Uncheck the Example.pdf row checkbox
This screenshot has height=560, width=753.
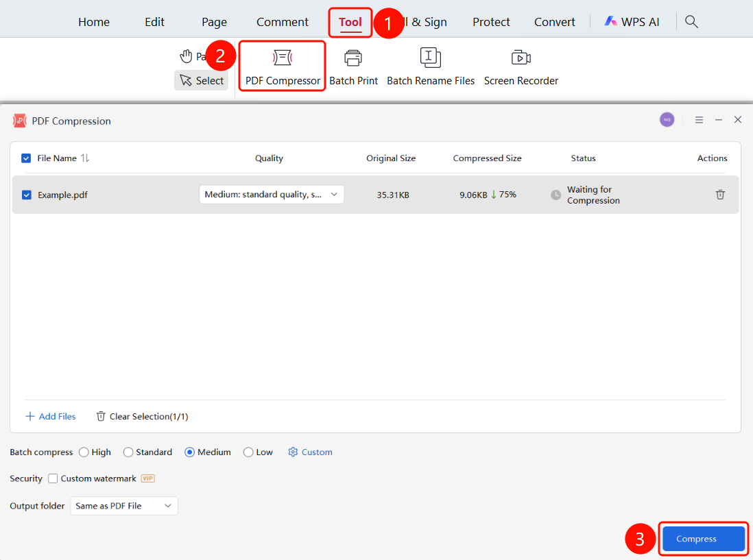click(x=27, y=195)
